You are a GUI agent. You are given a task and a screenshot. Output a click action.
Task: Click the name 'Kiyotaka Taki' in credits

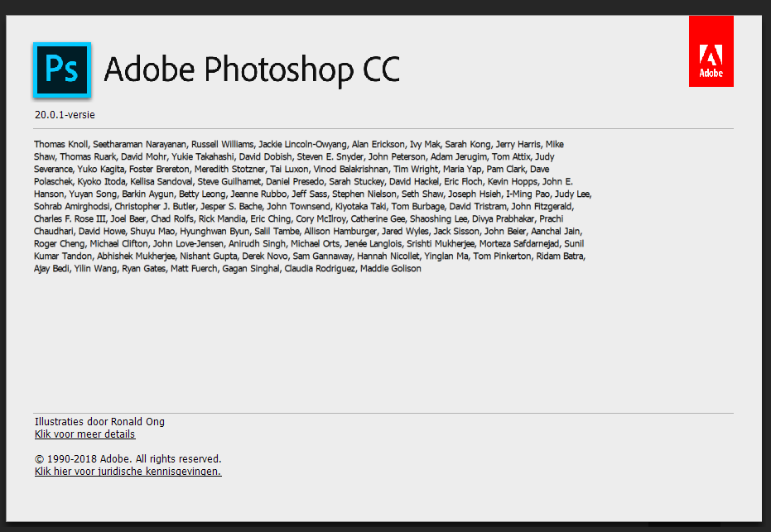(360, 207)
